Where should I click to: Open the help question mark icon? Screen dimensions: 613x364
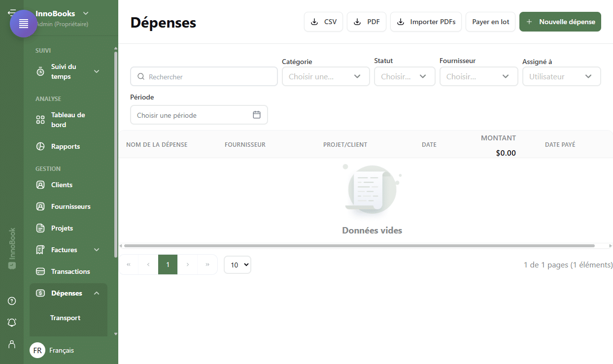12,301
